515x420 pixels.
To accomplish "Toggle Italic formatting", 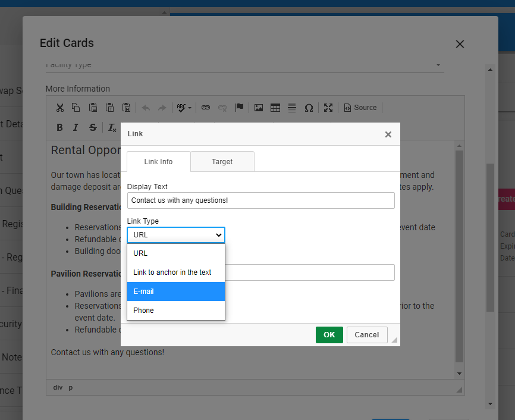I will tap(76, 127).
